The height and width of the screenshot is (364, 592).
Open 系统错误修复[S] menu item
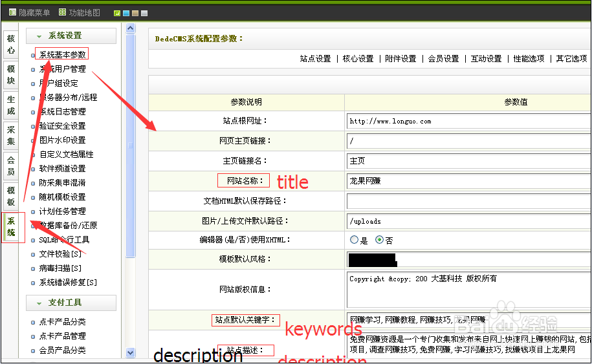tap(69, 282)
